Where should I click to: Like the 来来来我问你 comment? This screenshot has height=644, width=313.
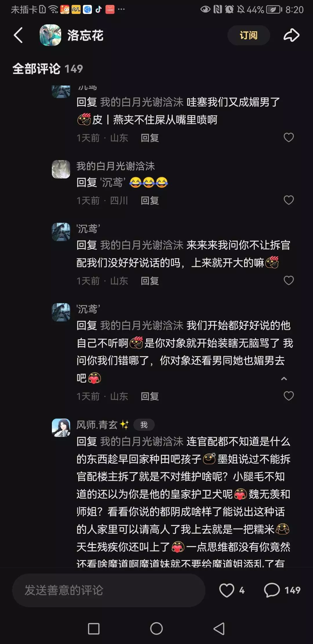click(289, 281)
